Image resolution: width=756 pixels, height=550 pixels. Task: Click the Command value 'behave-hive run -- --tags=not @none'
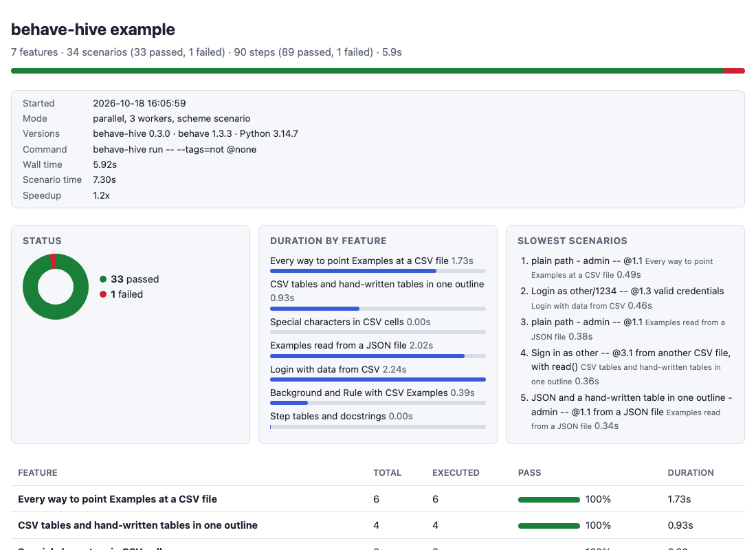point(175,149)
